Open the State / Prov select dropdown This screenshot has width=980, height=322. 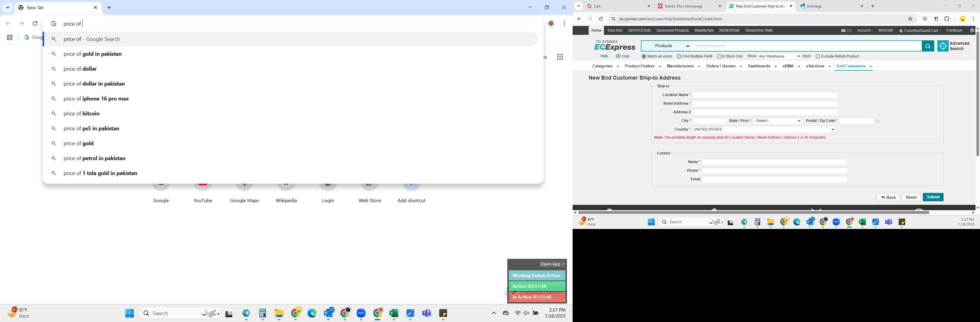click(777, 121)
